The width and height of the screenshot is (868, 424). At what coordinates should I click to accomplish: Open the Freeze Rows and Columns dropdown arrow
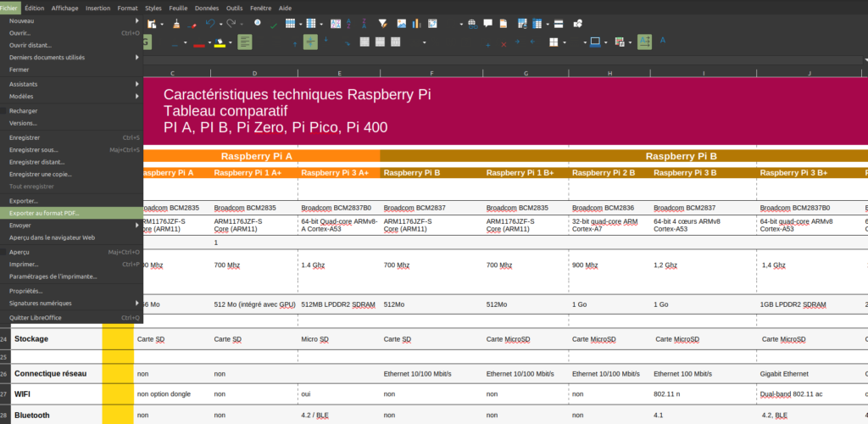tap(547, 25)
